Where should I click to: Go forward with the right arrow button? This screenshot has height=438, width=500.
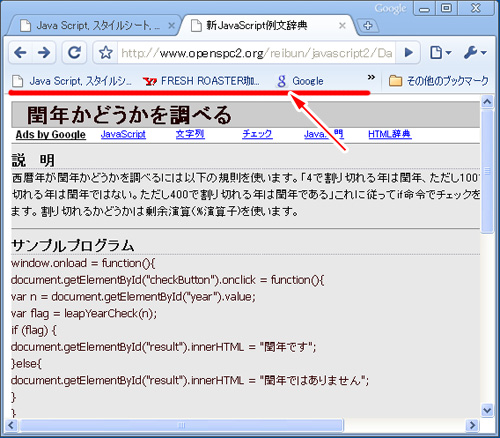[x=44, y=53]
